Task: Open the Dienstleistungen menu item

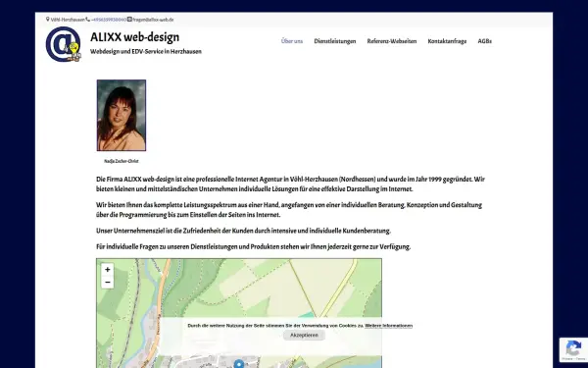Action: [x=335, y=41]
